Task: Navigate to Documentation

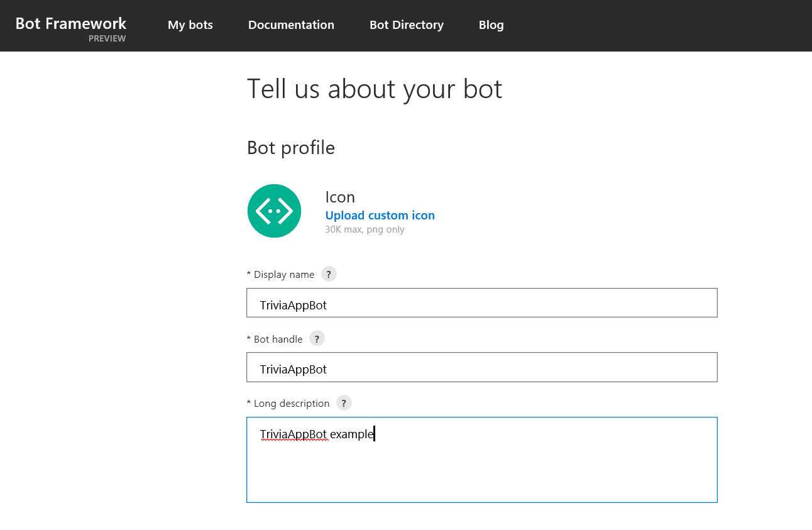Action: (291, 25)
